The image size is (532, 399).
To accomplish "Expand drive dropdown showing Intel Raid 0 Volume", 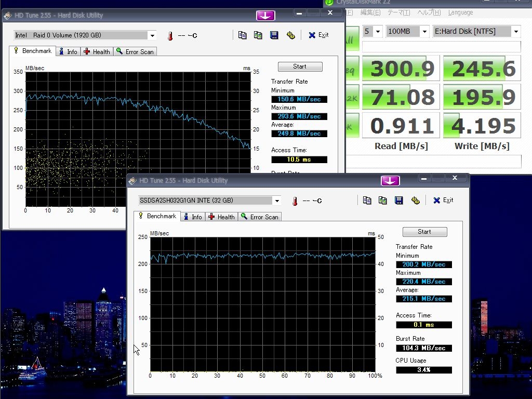I will coord(152,35).
